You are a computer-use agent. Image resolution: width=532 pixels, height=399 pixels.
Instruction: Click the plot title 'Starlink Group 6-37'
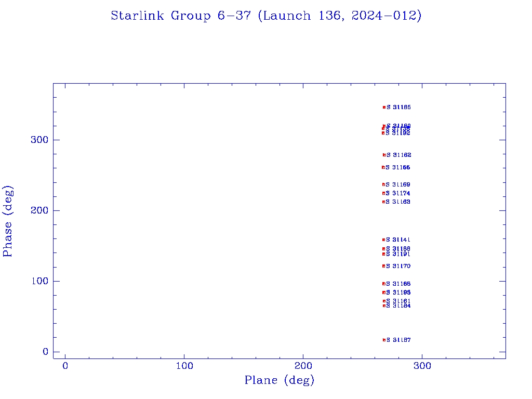click(180, 16)
